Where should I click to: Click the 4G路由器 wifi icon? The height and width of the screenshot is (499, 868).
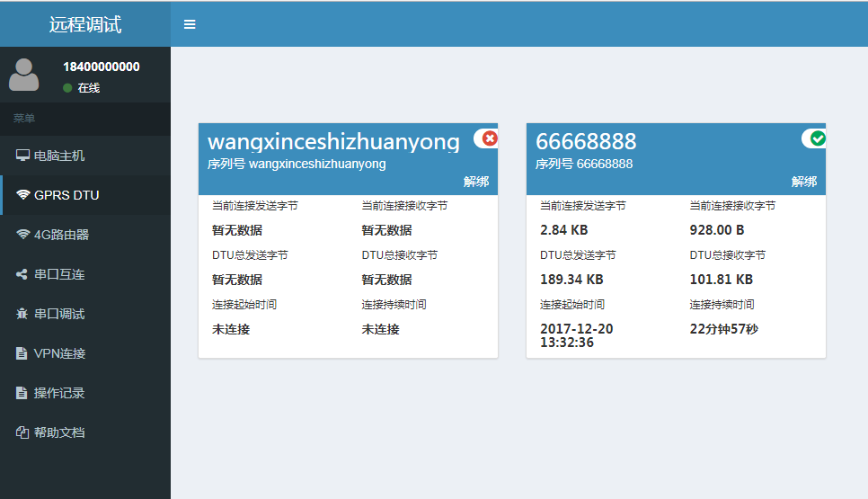coord(22,235)
